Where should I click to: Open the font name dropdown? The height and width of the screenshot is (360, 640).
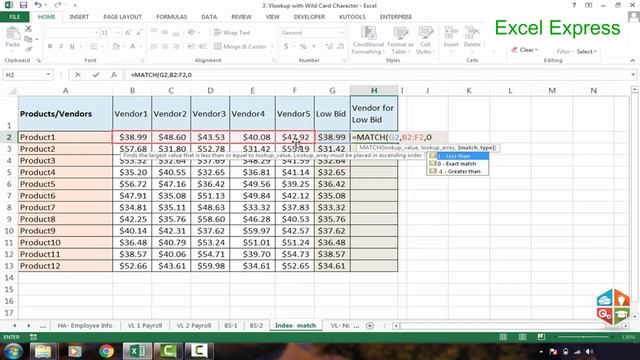tap(97, 33)
